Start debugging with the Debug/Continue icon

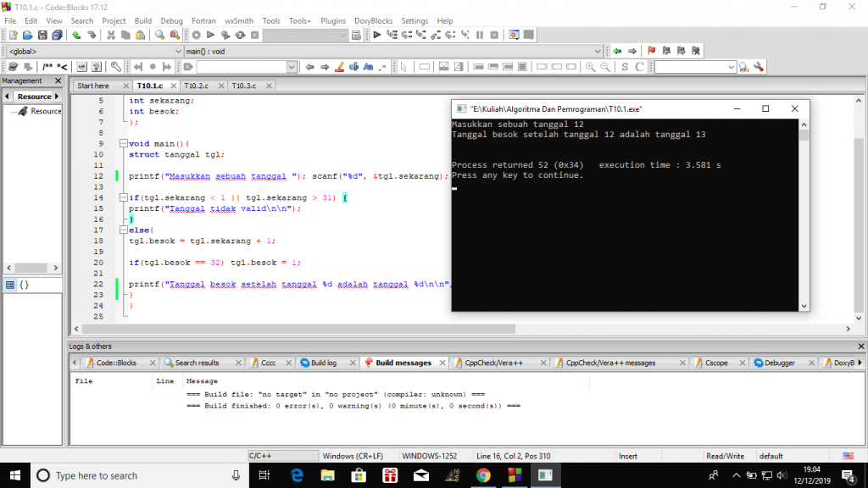(377, 35)
